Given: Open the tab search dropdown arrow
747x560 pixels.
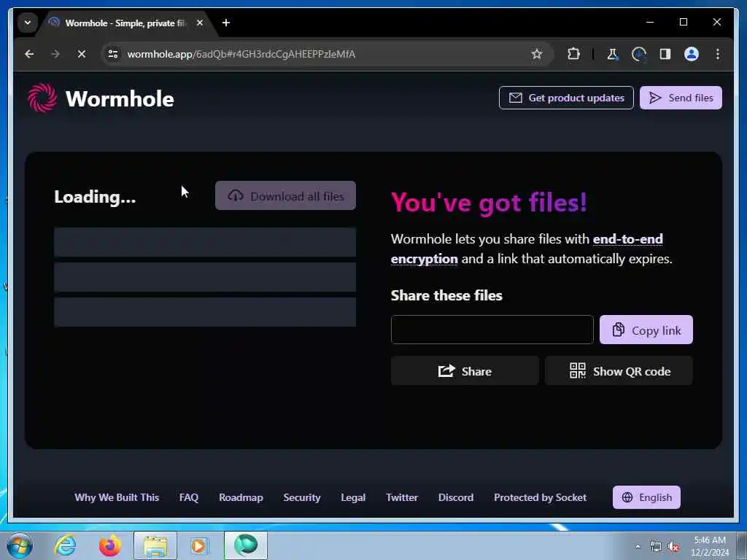Looking at the screenshot, I should pyautogui.click(x=28, y=23).
